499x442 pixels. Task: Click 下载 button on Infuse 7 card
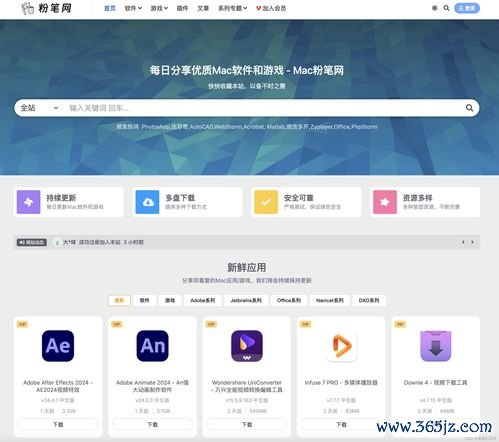341,424
